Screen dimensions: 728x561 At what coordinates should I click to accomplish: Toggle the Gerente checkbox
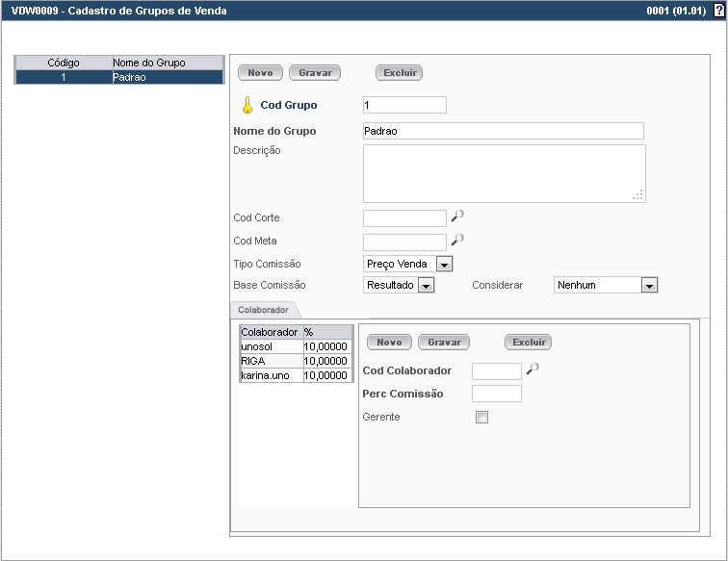click(x=482, y=417)
